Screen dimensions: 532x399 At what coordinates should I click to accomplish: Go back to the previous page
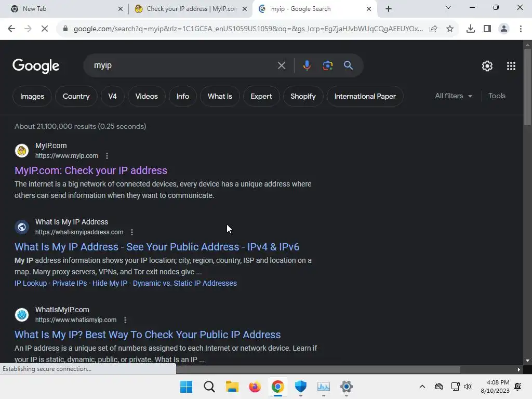11,29
